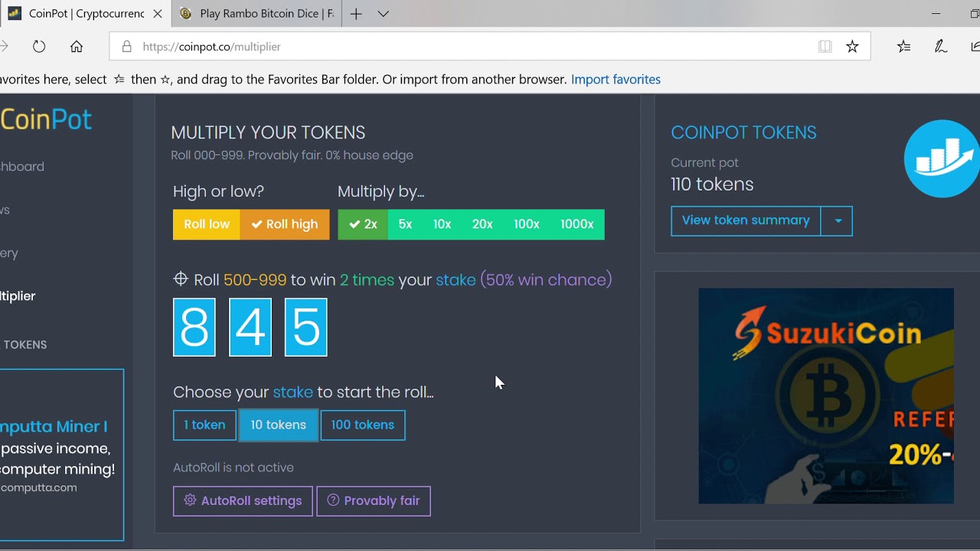Click 'AutoRoll is not active' text
980x551 pixels.
pyautogui.click(x=234, y=468)
